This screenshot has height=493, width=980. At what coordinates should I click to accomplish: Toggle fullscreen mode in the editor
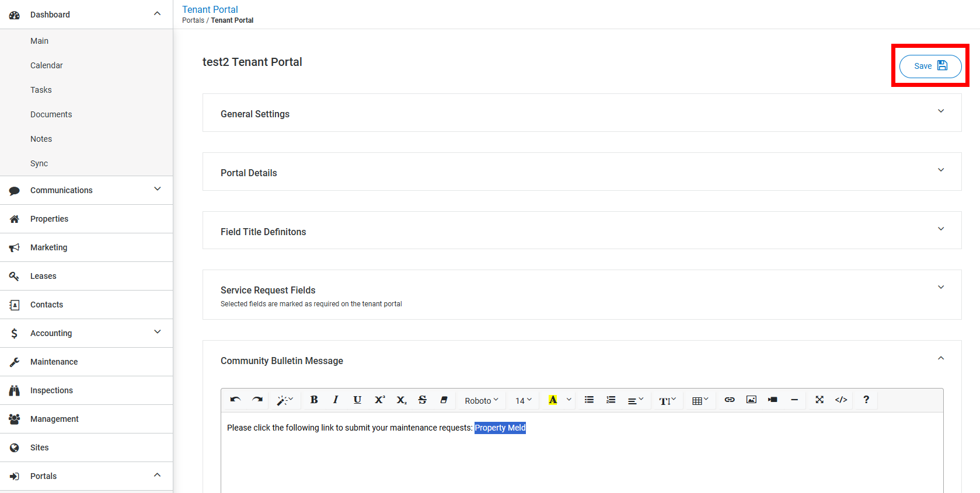click(819, 400)
